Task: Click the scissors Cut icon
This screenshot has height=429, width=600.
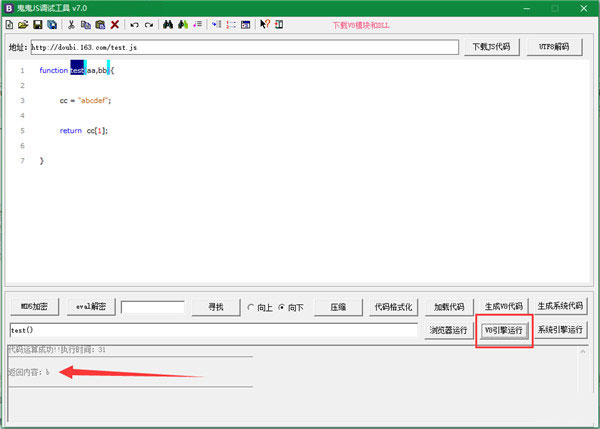Action: (71, 24)
